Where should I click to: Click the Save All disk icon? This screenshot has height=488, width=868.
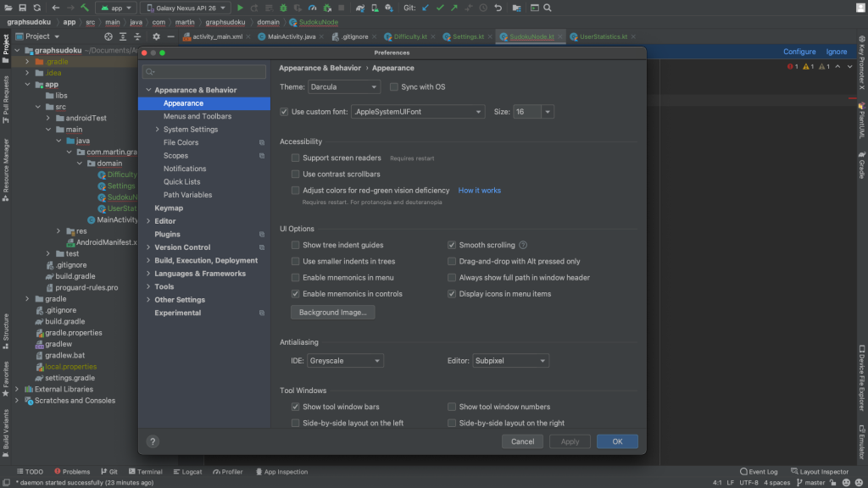click(x=22, y=8)
